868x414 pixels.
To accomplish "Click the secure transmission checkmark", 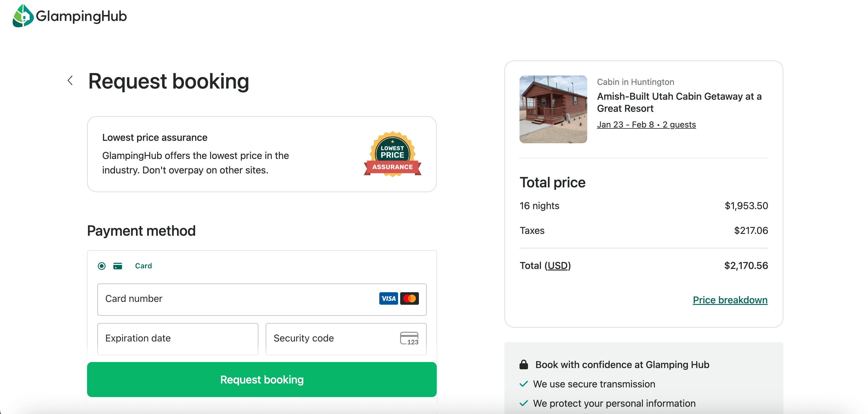I will [524, 384].
